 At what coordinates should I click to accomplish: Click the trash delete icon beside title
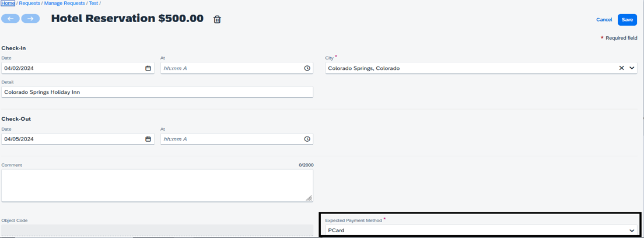pos(217,19)
